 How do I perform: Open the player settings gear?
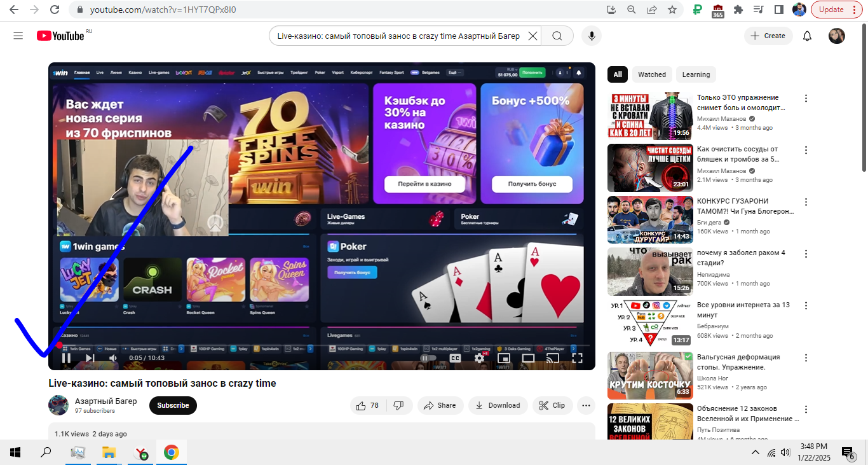coord(479,358)
